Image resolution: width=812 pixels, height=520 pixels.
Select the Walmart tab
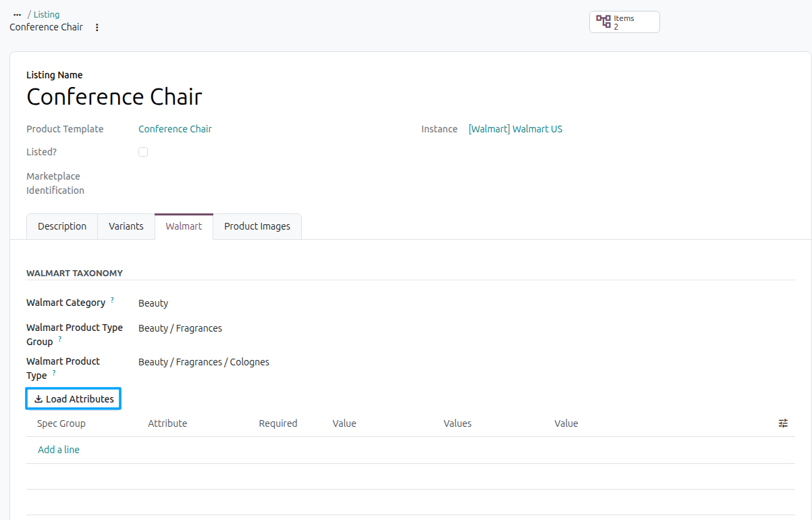[x=184, y=226]
